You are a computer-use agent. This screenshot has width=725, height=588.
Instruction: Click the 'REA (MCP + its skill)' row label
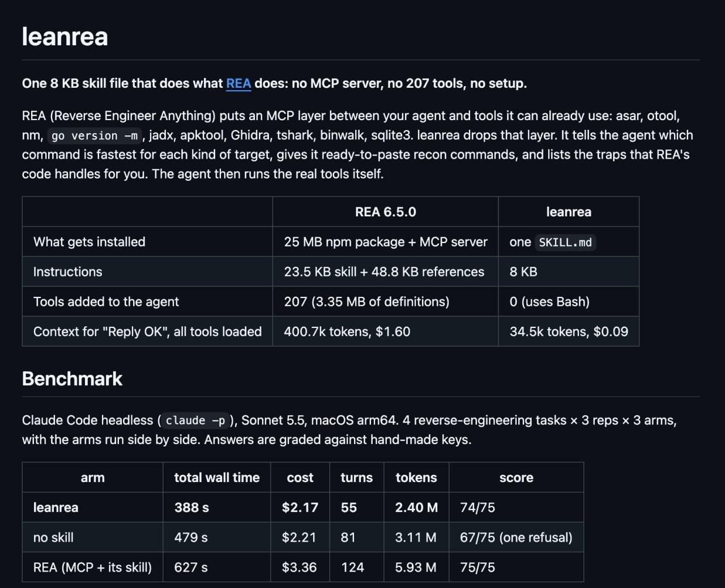click(92, 567)
